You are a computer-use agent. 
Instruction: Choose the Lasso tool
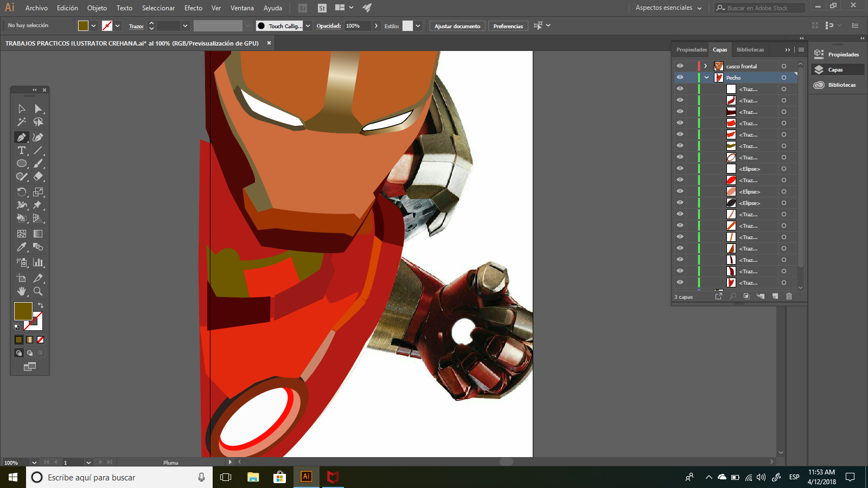click(38, 122)
